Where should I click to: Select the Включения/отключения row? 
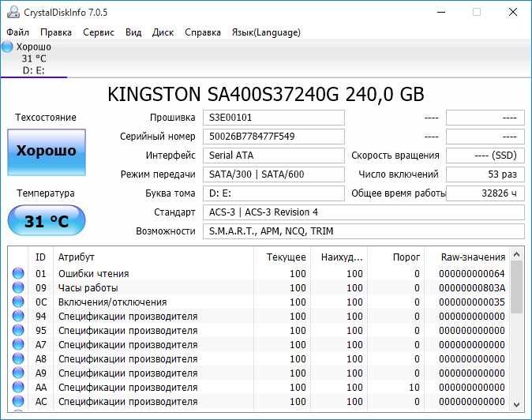point(259,302)
